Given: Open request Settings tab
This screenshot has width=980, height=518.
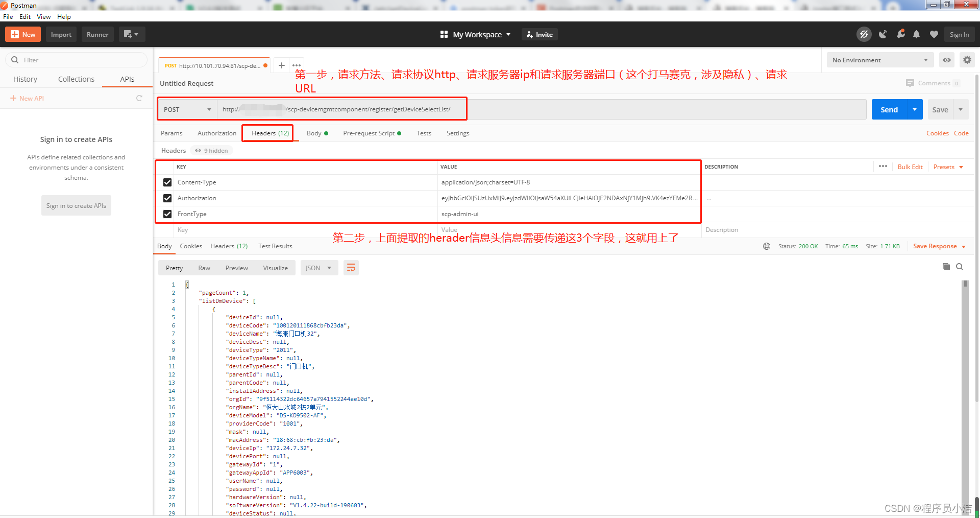Looking at the screenshot, I should tap(458, 133).
